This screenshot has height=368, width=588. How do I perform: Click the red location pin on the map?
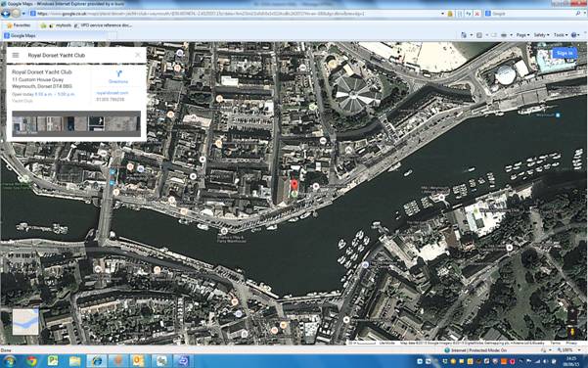(x=294, y=185)
